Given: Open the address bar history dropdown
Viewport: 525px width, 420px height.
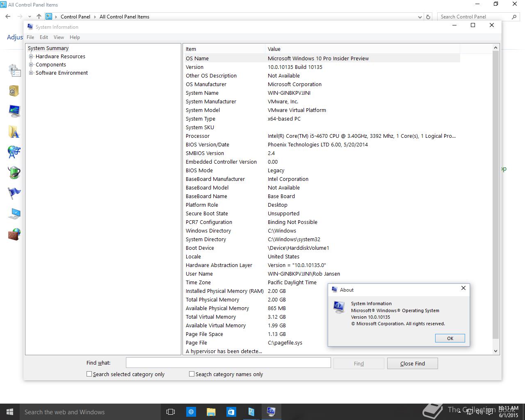Looking at the screenshot, I should [x=420, y=17].
